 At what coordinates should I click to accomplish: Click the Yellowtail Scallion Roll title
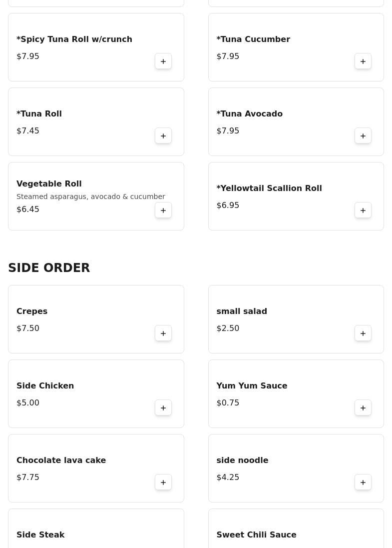click(x=269, y=188)
